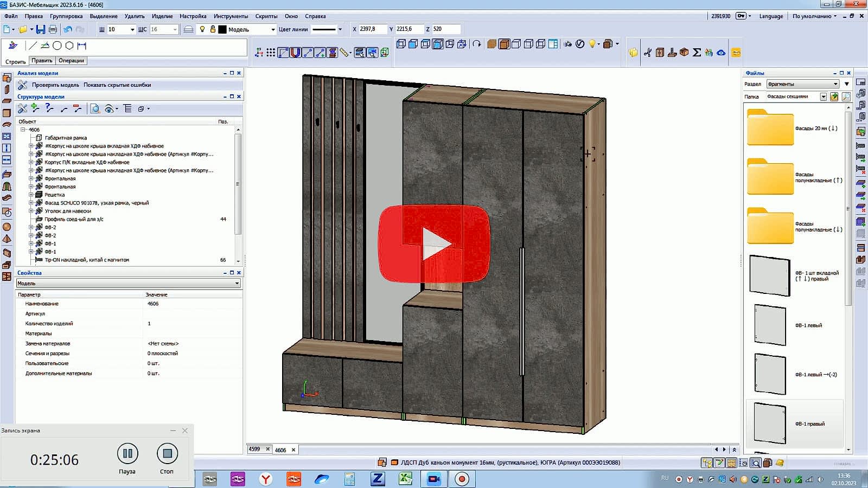
Task: Select the polygon drawing tool
Action: (69, 46)
